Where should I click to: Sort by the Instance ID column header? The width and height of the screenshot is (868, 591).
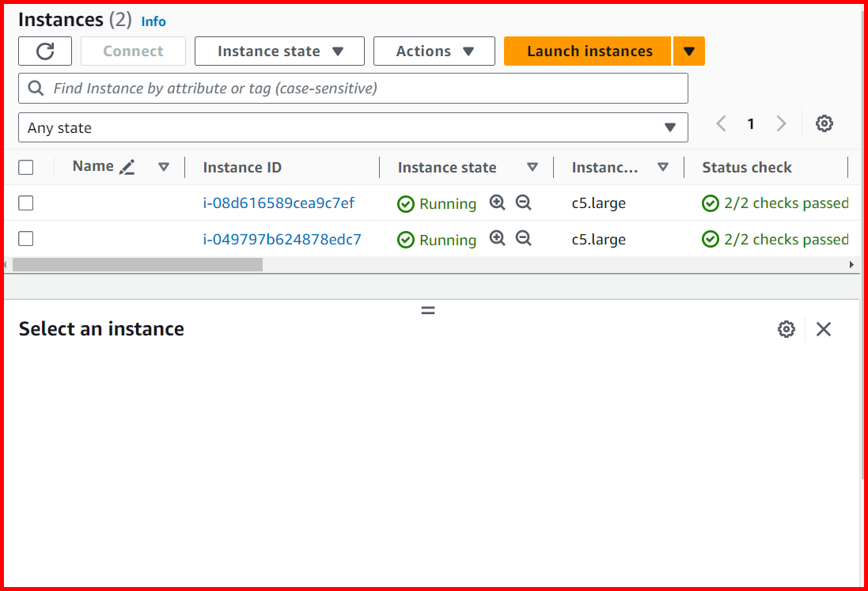tap(242, 167)
